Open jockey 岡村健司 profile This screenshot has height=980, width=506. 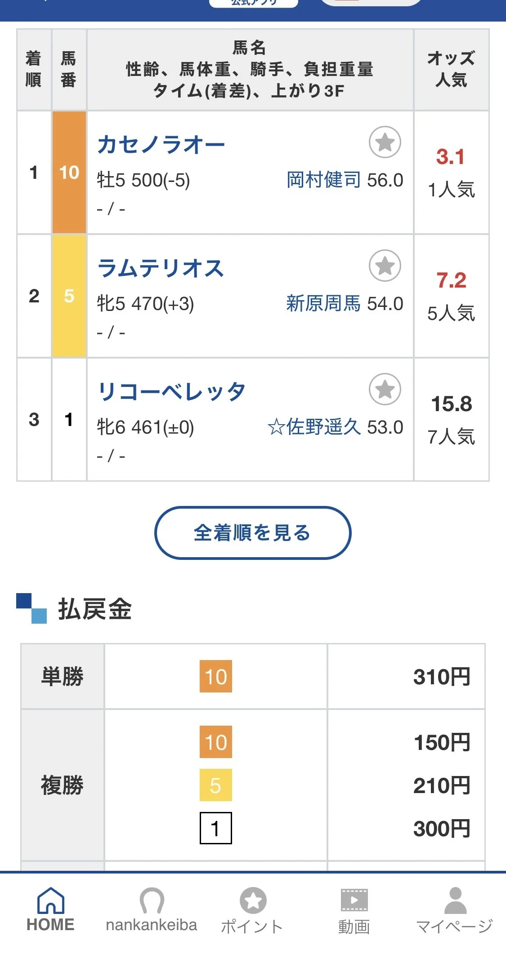click(324, 180)
